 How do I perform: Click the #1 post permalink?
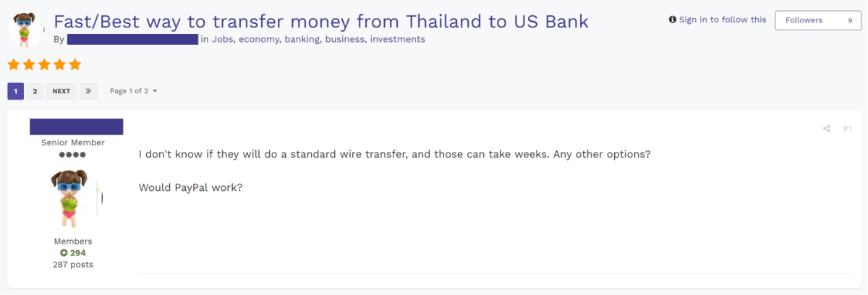(x=847, y=129)
